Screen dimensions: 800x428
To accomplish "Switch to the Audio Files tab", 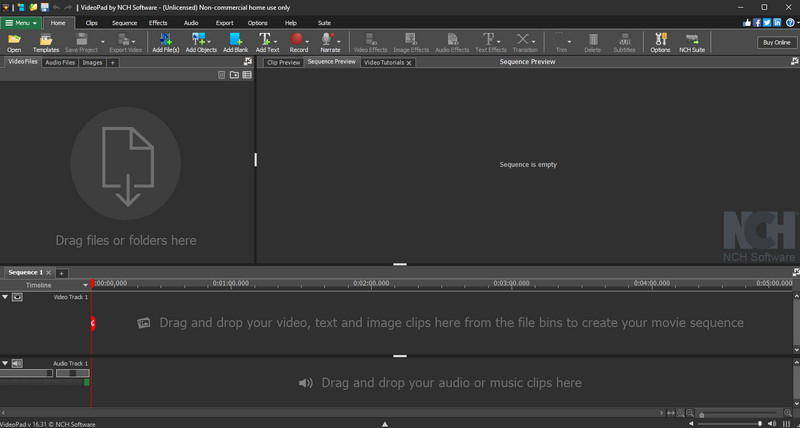I will tap(59, 62).
